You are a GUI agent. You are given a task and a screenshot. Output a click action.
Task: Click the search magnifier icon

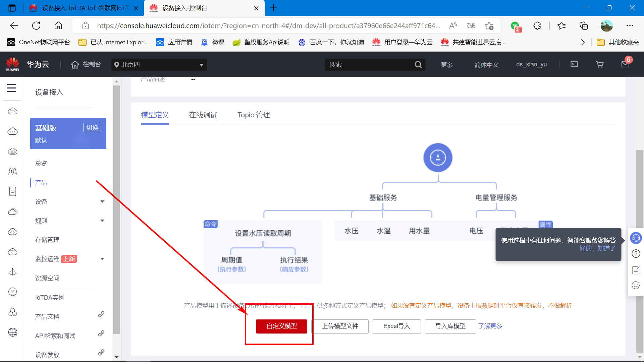[418, 64]
